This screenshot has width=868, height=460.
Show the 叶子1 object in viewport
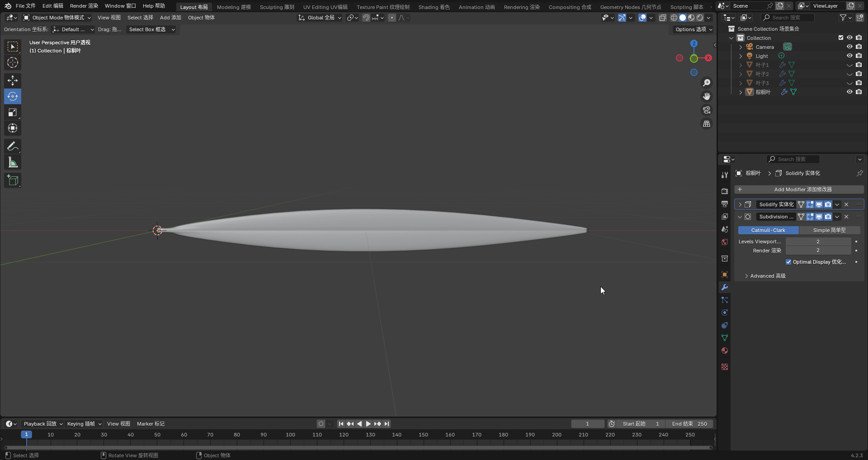tap(849, 65)
